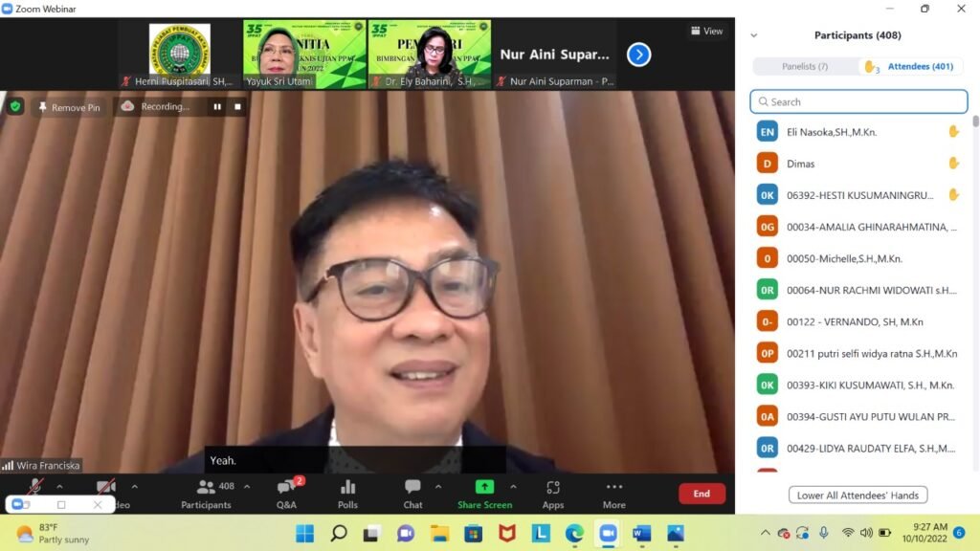This screenshot has height=551, width=980.
Task: Open Teams Chat from the taskbar
Action: 406,534
